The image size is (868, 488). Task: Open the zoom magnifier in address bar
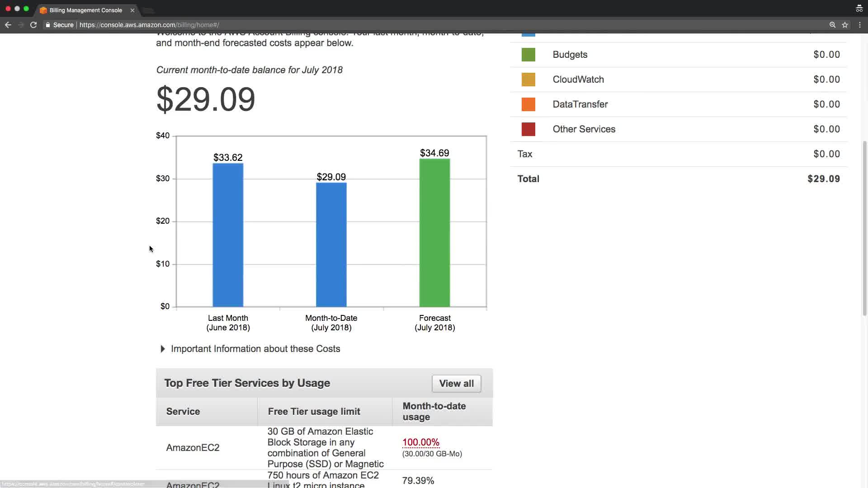[832, 25]
